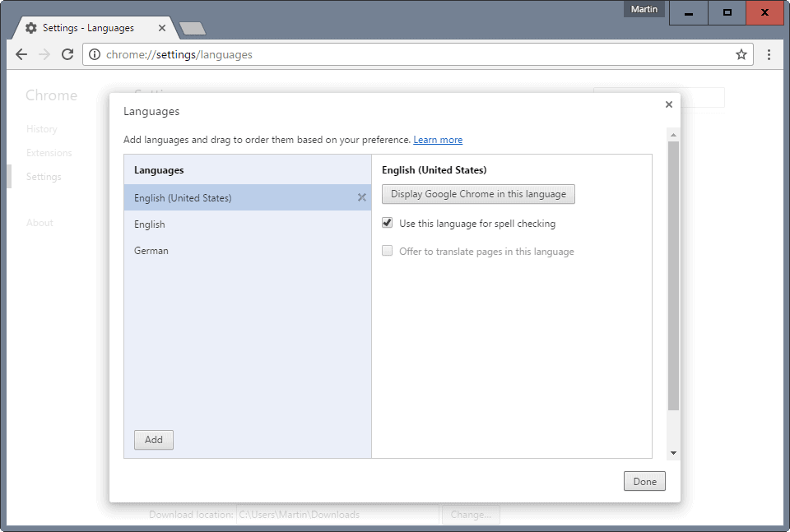The image size is (790, 532).
Task: Click the bookmark star icon
Action: pyautogui.click(x=741, y=54)
